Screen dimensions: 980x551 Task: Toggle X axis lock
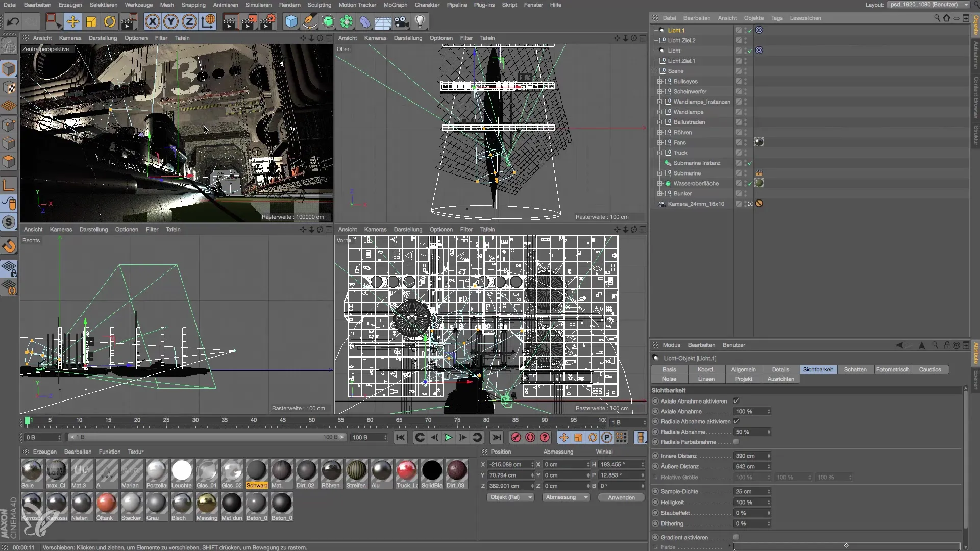(x=152, y=21)
